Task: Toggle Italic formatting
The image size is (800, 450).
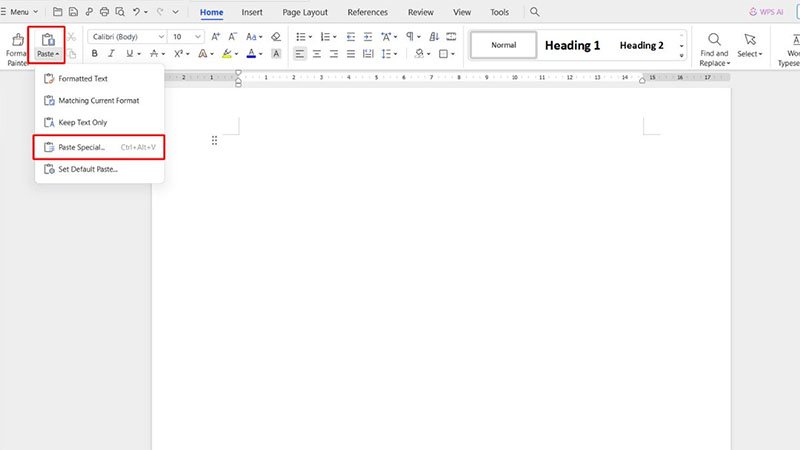Action: click(x=111, y=54)
